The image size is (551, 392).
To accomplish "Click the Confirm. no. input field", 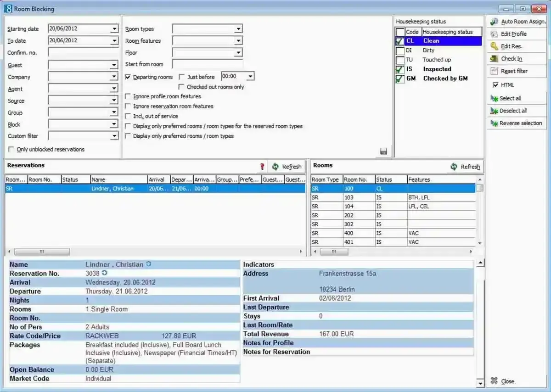I will click(x=83, y=52).
